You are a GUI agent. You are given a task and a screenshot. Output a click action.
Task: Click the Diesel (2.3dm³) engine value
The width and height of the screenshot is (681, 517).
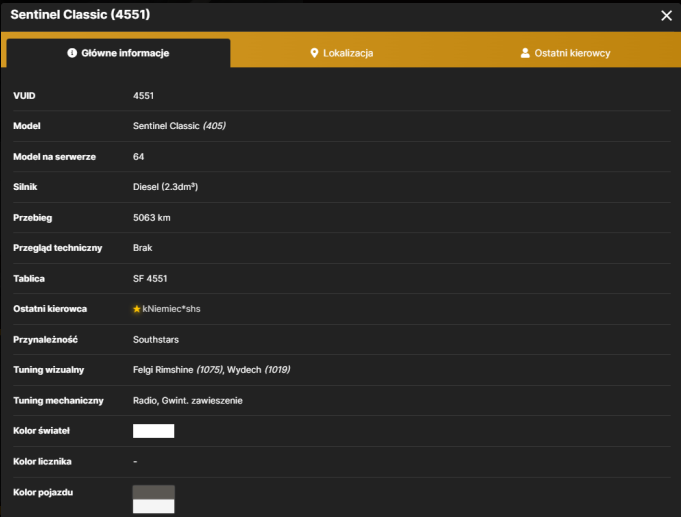165,187
